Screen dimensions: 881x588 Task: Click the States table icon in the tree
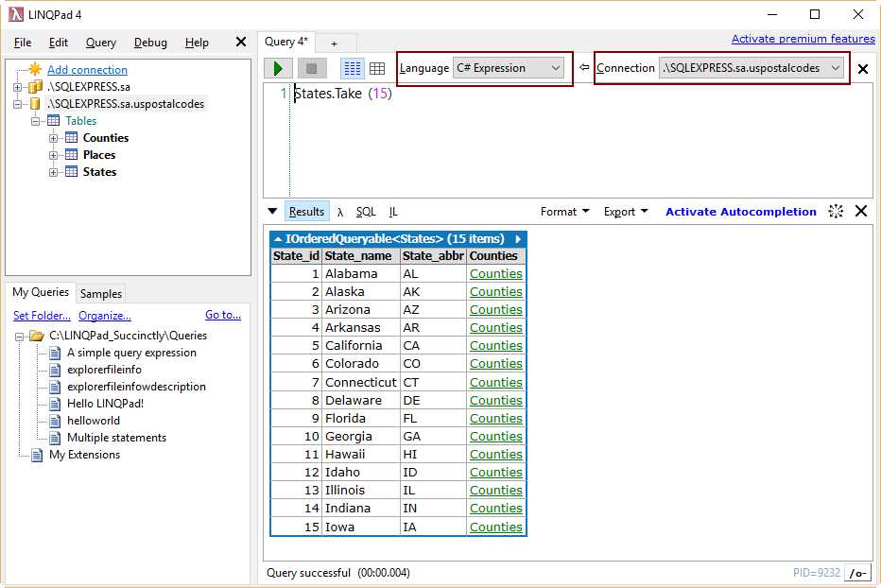pos(71,171)
